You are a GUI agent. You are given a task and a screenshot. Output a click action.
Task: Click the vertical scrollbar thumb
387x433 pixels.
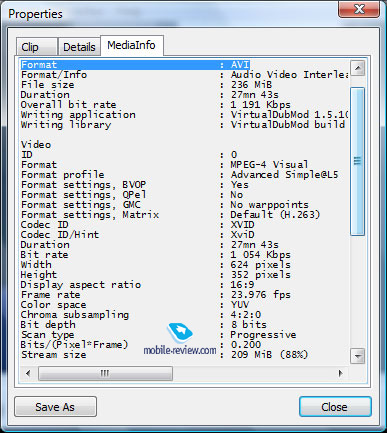click(x=358, y=161)
